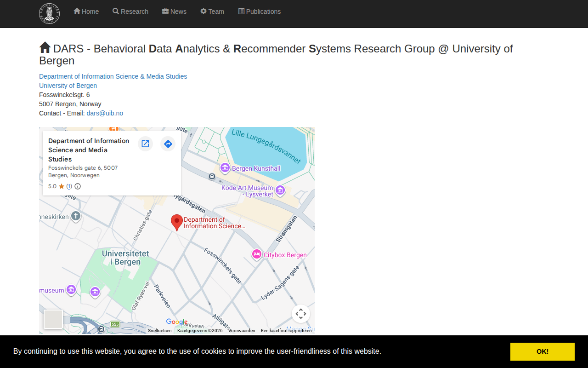
Task: Click the church marker on map
Action: tap(76, 216)
